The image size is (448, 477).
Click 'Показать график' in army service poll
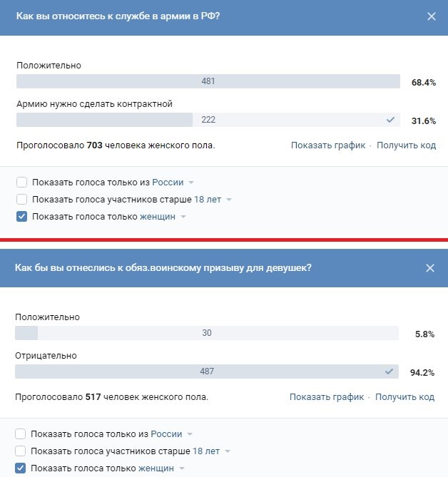click(x=328, y=145)
